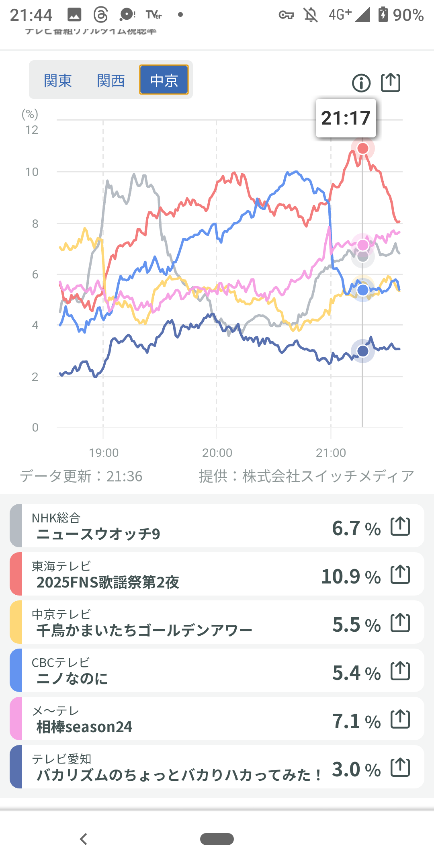Click the pink data point at 21:17
434x868 pixels.
coord(363,245)
